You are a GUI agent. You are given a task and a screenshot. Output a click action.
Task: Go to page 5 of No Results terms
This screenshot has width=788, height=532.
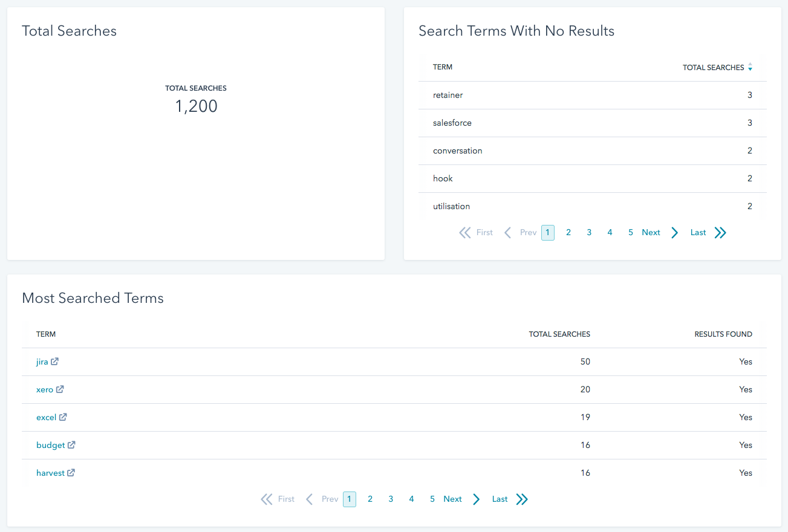[x=630, y=233]
